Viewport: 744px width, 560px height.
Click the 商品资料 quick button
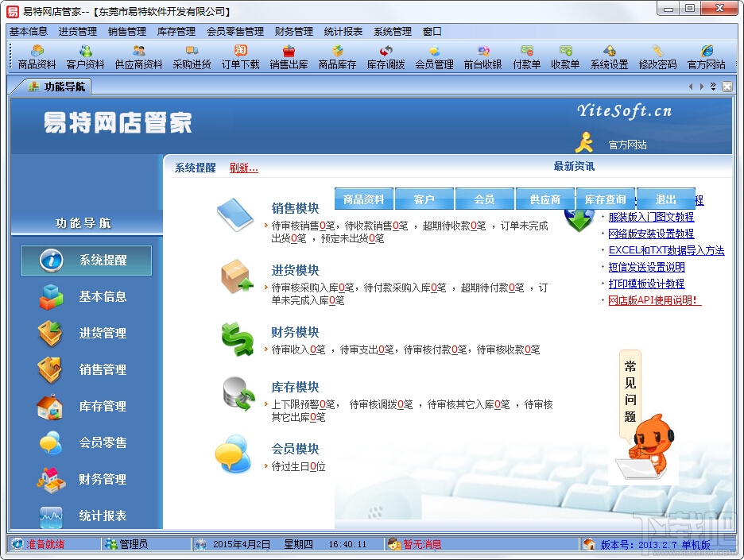coord(364,199)
